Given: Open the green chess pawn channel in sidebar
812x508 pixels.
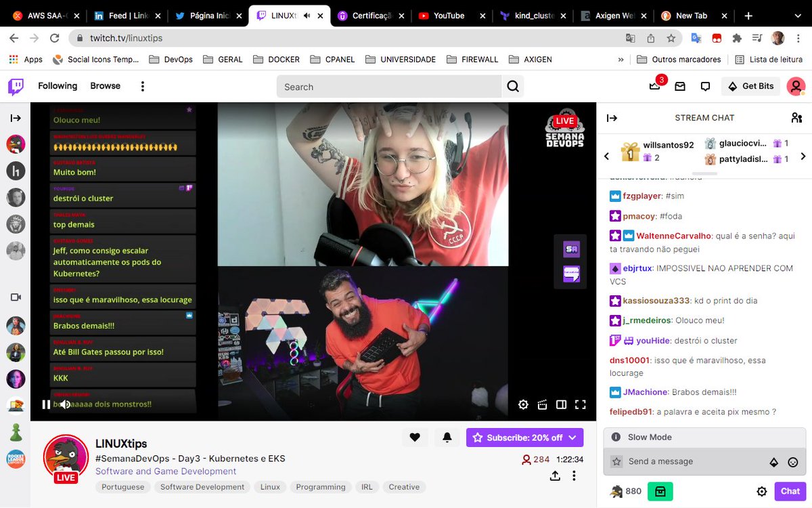Looking at the screenshot, I should [x=16, y=432].
